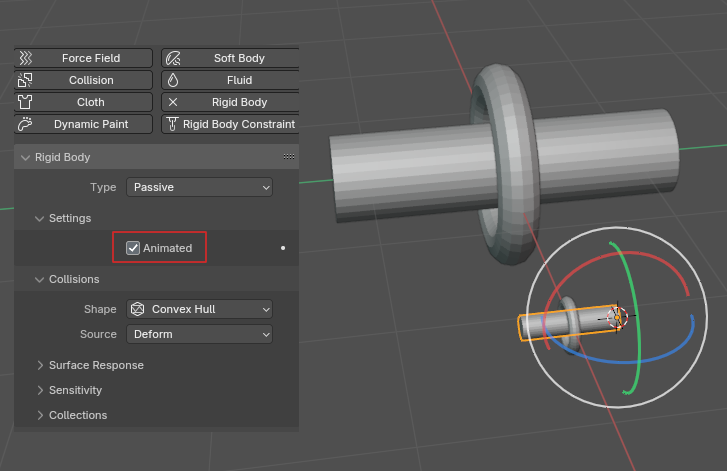Viewport: 727px width, 471px height.
Task: Open the Type dropdown set to Passive
Action: (199, 187)
